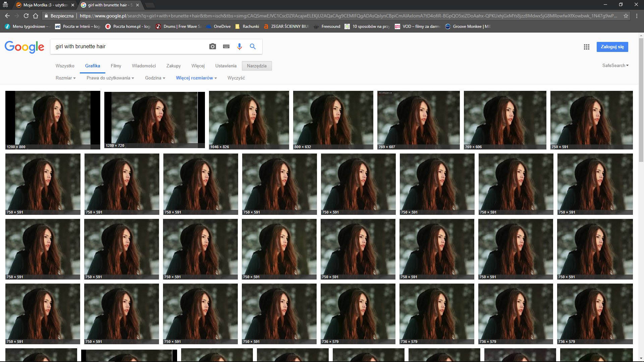Expand Prawa do użytkowania dropdown
This screenshot has width=644, height=362.
(110, 78)
